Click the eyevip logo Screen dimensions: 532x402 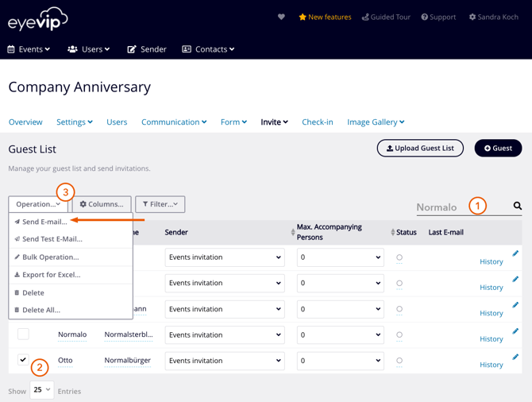point(38,19)
